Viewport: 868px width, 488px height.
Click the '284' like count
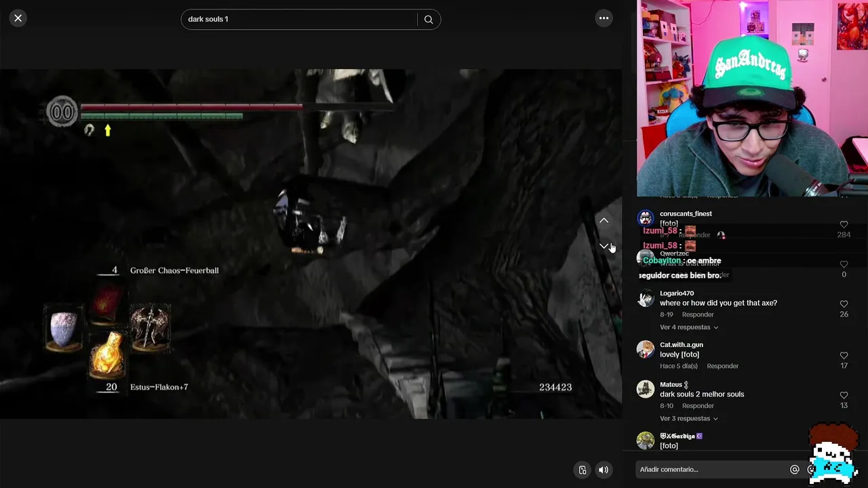[x=844, y=235]
